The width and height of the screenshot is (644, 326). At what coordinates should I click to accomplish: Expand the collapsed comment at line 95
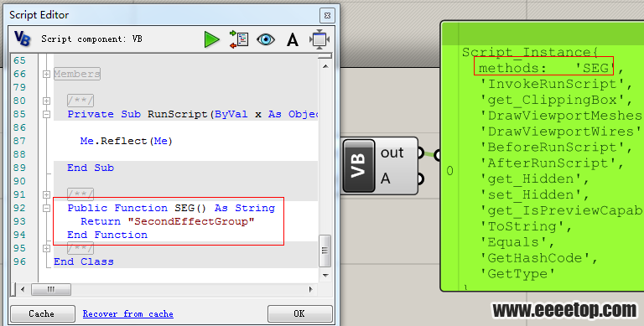[x=46, y=248]
